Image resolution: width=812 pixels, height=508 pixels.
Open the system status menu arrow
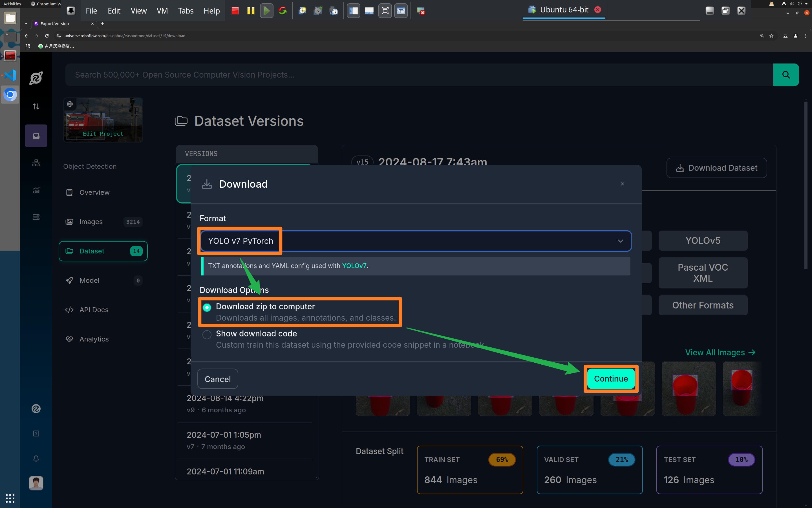click(806, 4)
